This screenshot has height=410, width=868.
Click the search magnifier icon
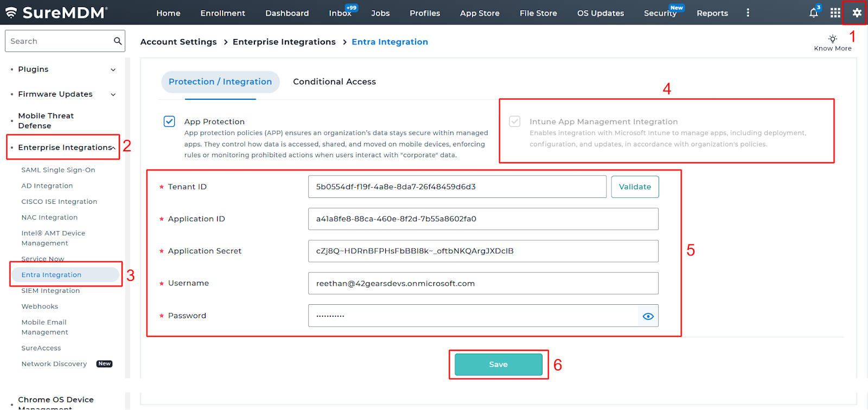pyautogui.click(x=117, y=41)
